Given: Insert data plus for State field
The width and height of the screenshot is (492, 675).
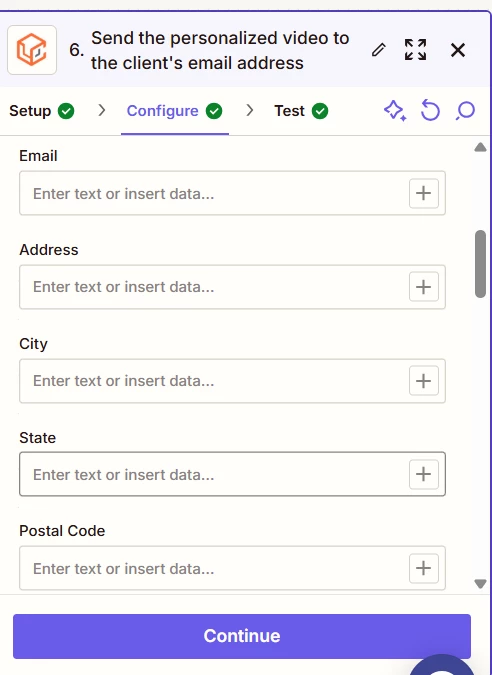Looking at the screenshot, I should [424, 474].
